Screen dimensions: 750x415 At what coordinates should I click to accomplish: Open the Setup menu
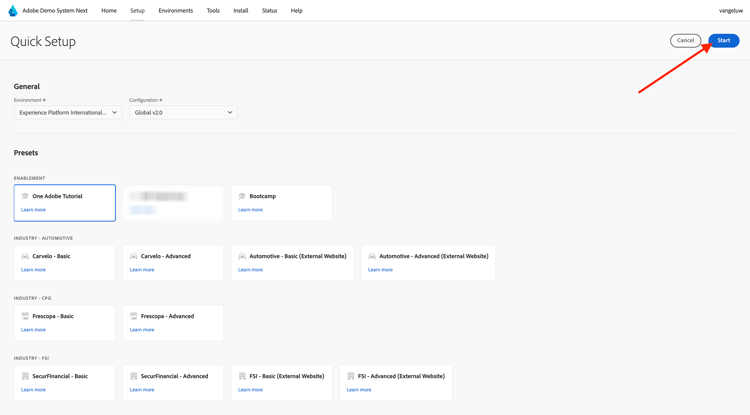137,11
